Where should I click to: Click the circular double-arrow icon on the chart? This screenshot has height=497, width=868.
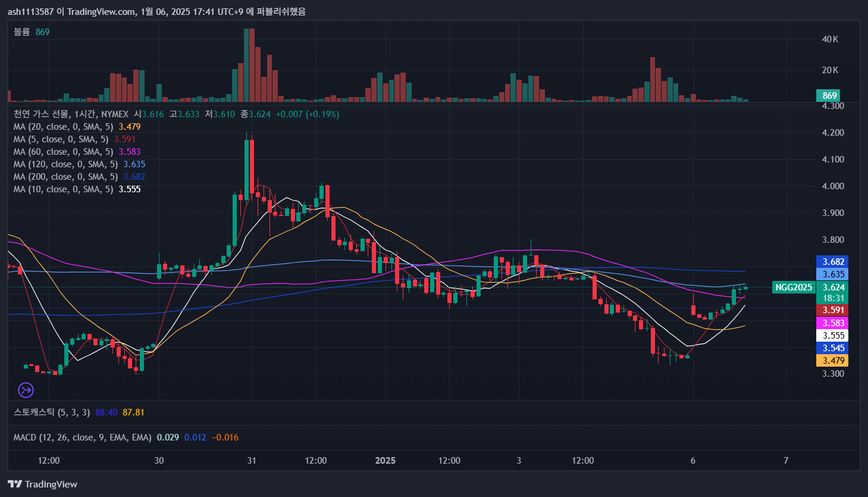click(x=26, y=390)
